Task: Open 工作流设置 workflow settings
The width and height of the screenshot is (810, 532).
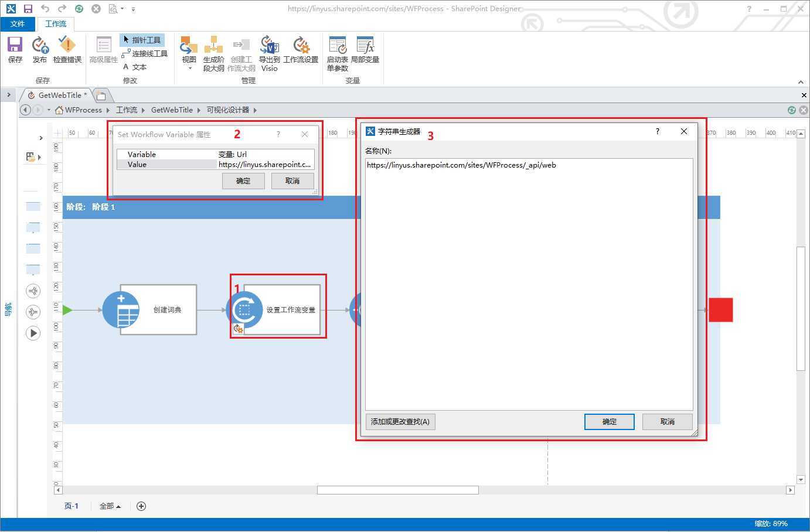Action: click(301, 50)
